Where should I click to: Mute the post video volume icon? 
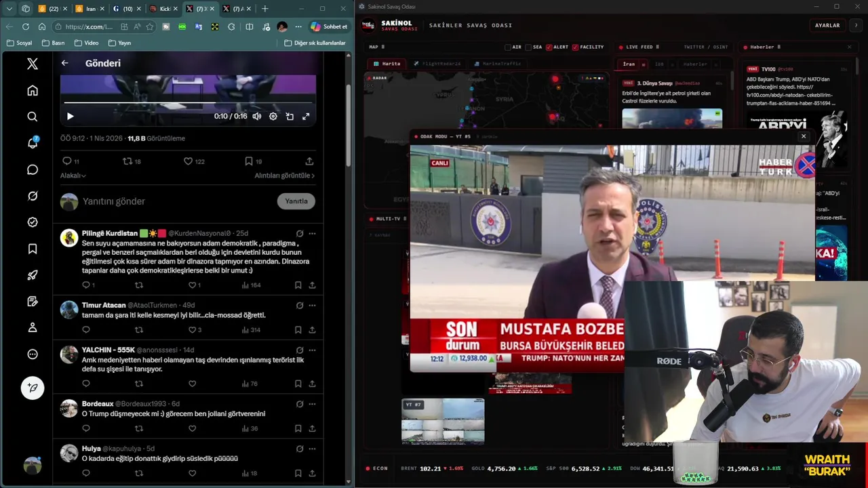(257, 117)
